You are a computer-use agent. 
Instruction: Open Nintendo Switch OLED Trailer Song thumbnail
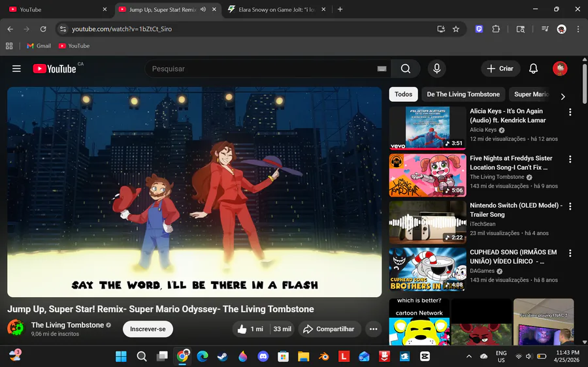427,223
